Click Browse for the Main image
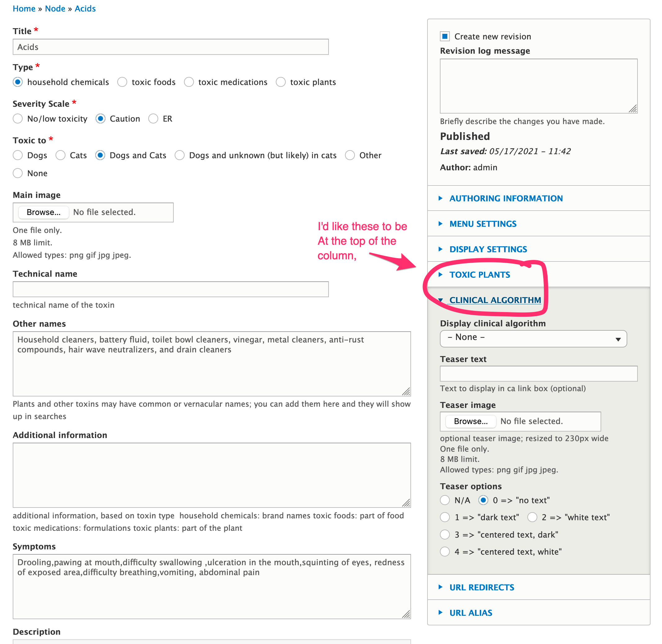The height and width of the screenshot is (644, 662). (43, 212)
